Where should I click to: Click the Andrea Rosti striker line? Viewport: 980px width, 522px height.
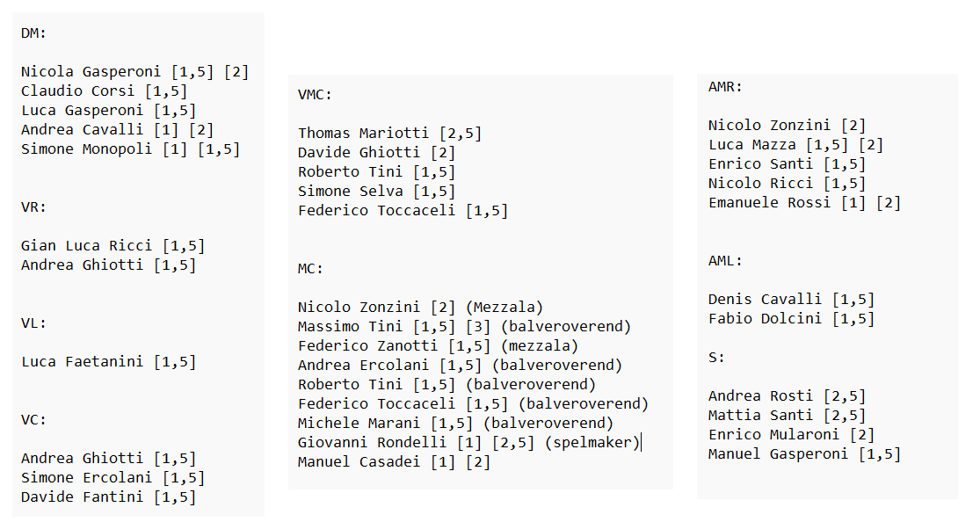pyautogui.click(x=788, y=396)
